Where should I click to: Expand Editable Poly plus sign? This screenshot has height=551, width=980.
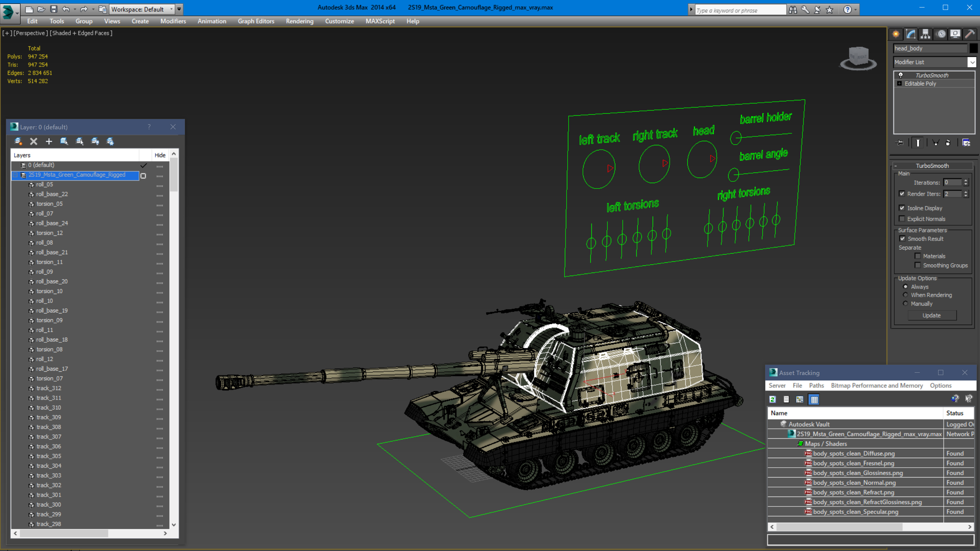coord(899,83)
